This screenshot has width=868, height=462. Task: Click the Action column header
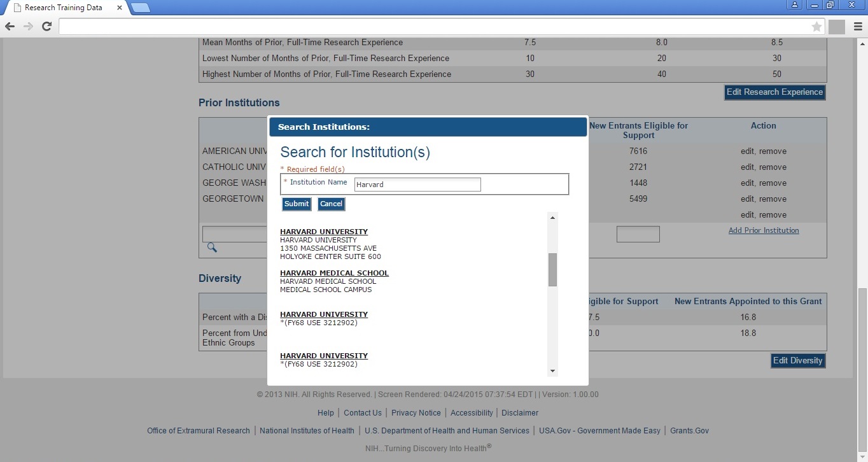tap(764, 126)
